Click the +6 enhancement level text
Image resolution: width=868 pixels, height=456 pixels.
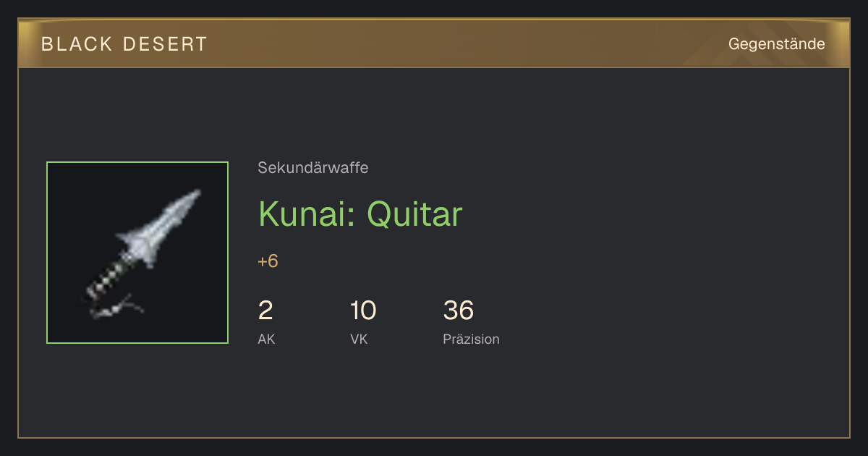click(x=268, y=261)
